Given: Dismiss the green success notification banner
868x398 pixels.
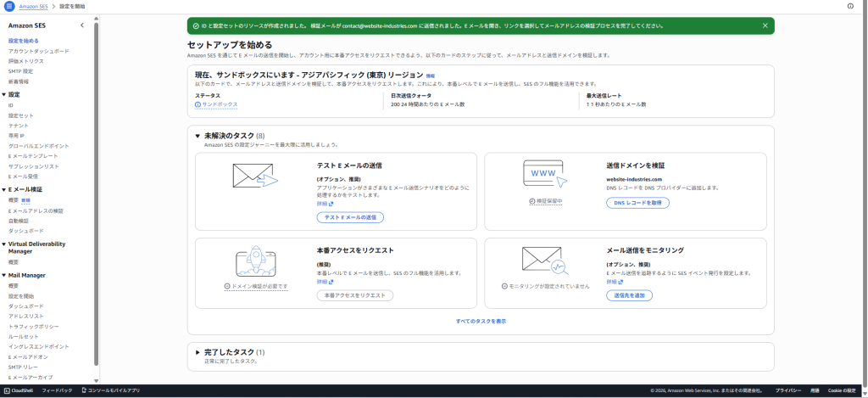Looking at the screenshot, I should [x=765, y=26].
